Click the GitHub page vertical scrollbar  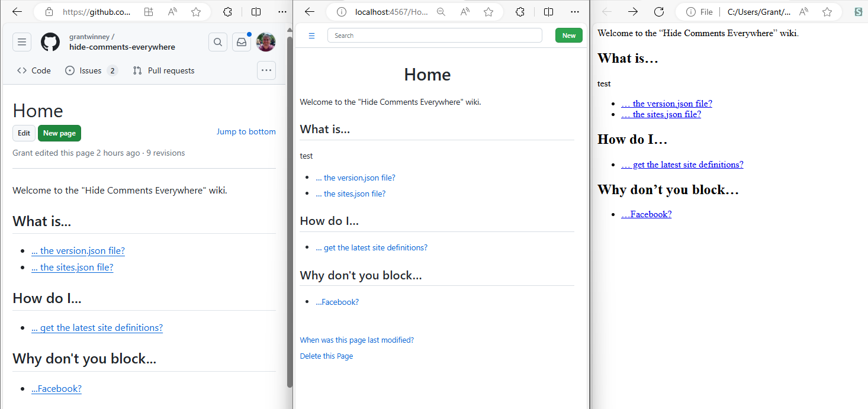click(x=290, y=207)
